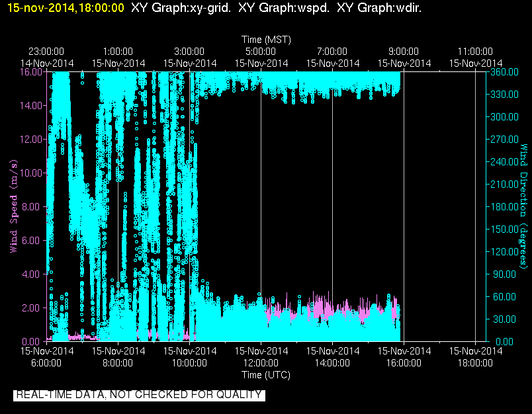532x414 pixels.
Task: Click the 6.00 wind speed axis value
Action: tap(33, 241)
